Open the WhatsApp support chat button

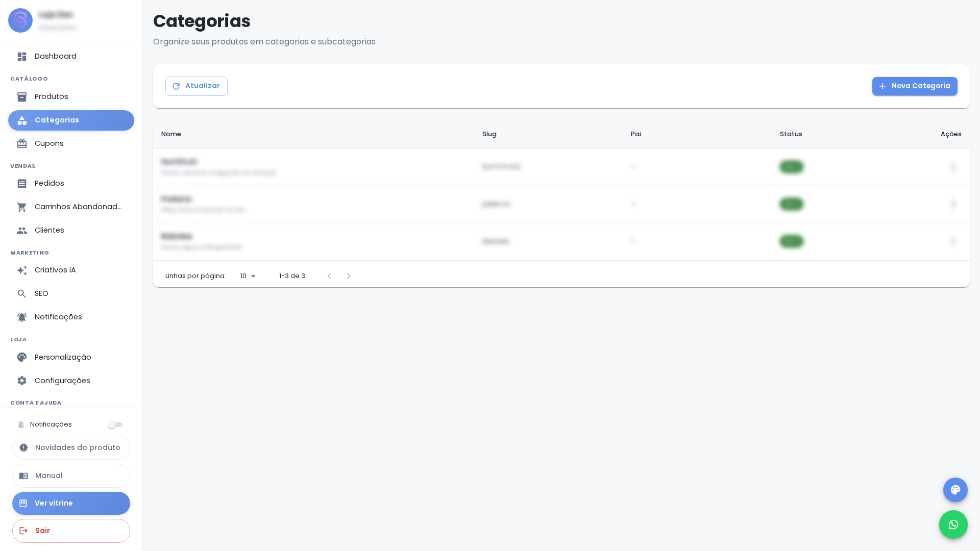click(x=953, y=524)
